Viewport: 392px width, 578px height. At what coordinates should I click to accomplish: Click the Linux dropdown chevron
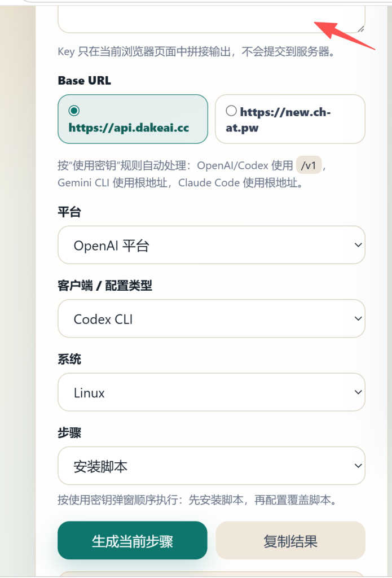tap(357, 392)
